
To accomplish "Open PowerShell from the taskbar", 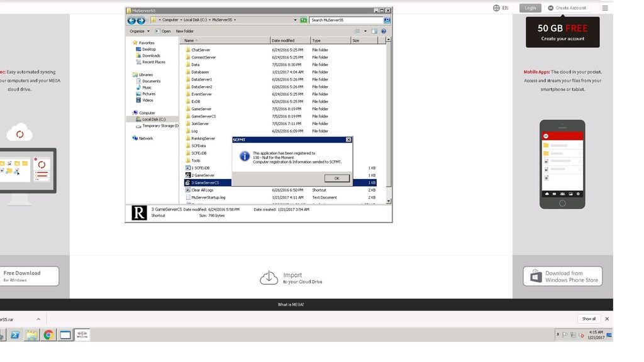I will coord(14,335).
